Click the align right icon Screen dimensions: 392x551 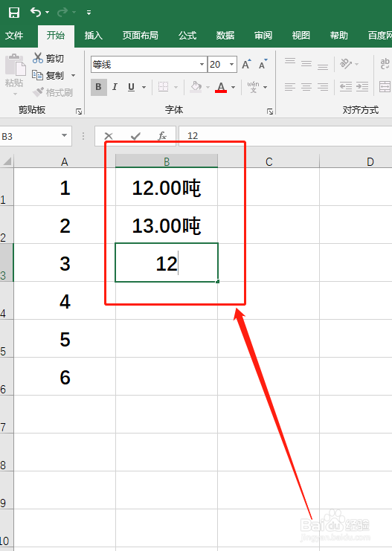[323, 87]
